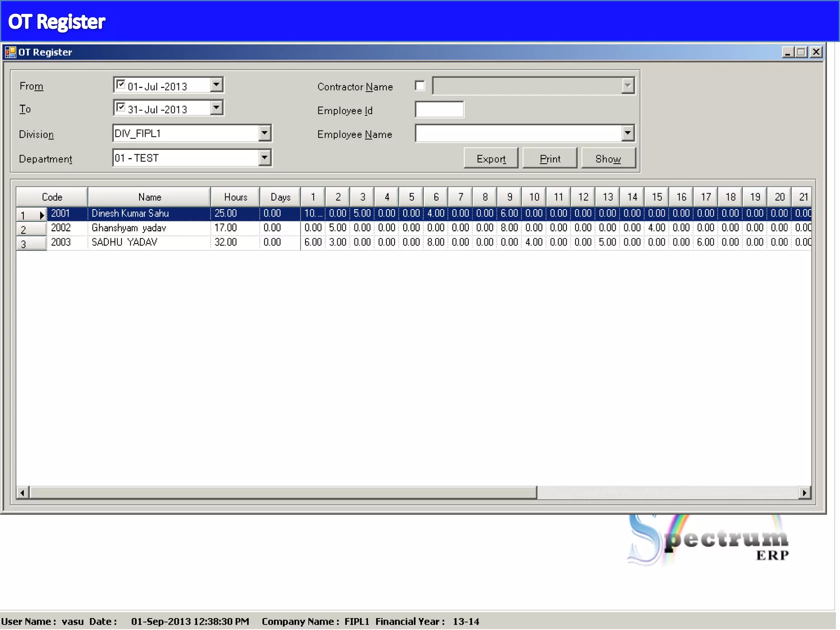Maximize the OT Register window
This screenshot has height=630, width=840.
[x=801, y=52]
